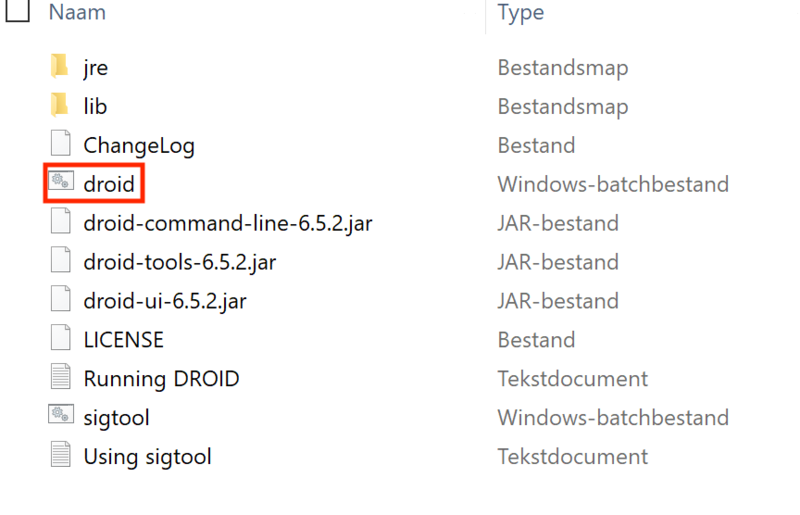Screen dimensions: 800x515
Task: Click the droid-tools-6.5.2.jar file icon
Action: (x=60, y=262)
